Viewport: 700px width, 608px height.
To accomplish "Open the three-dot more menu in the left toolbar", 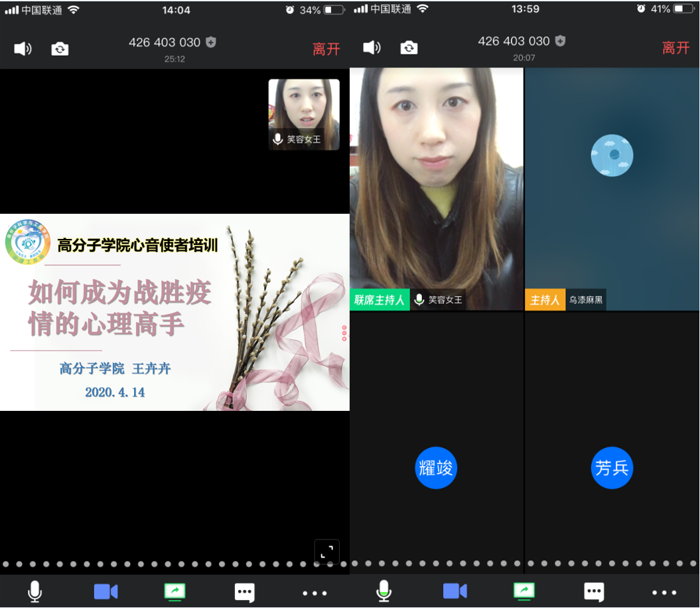I will coord(315,592).
